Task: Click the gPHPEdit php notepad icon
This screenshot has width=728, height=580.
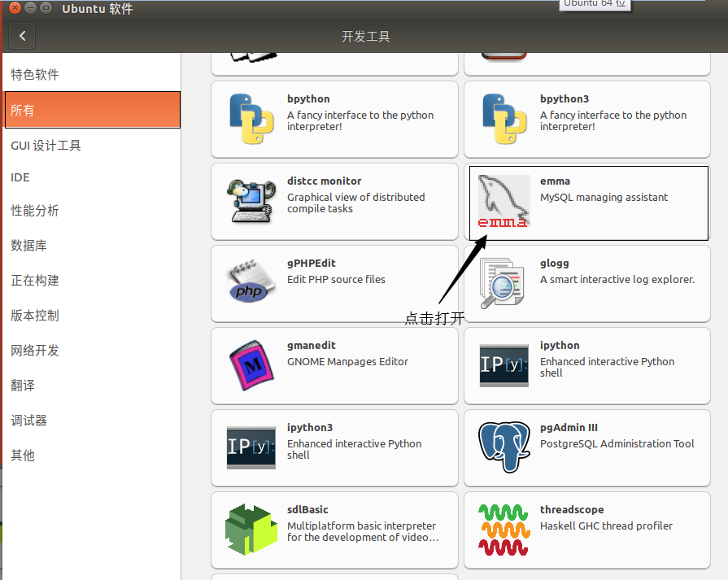Action: pyautogui.click(x=251, y=282)
